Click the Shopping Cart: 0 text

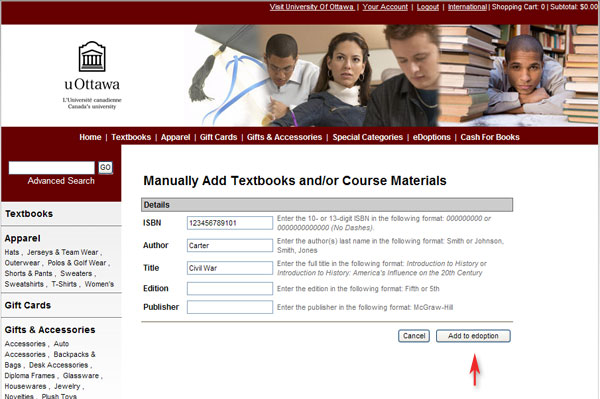tap(518, 7)
